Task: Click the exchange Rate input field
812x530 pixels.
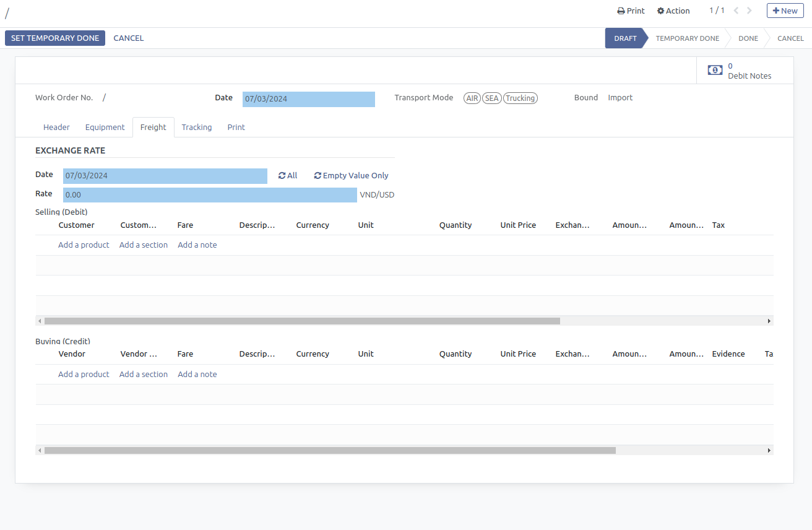Action: pos(210,195)
